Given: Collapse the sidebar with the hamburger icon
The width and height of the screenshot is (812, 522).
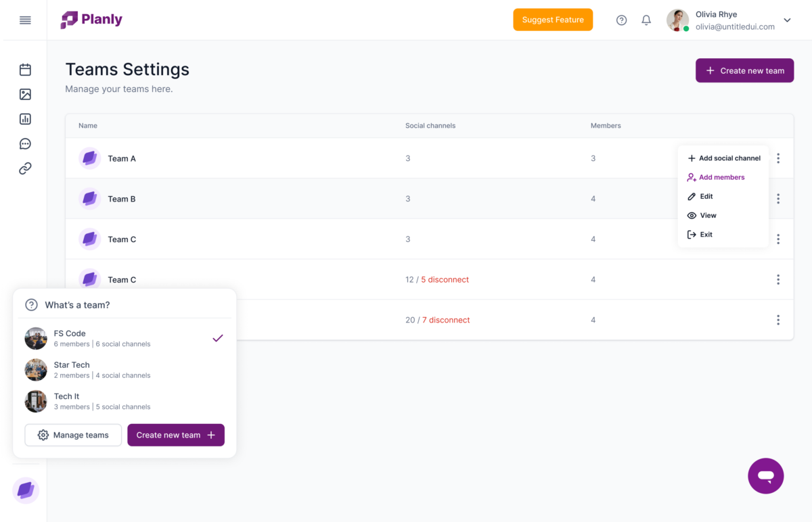Looking at the screenshot, I should (x=25, y=20).
